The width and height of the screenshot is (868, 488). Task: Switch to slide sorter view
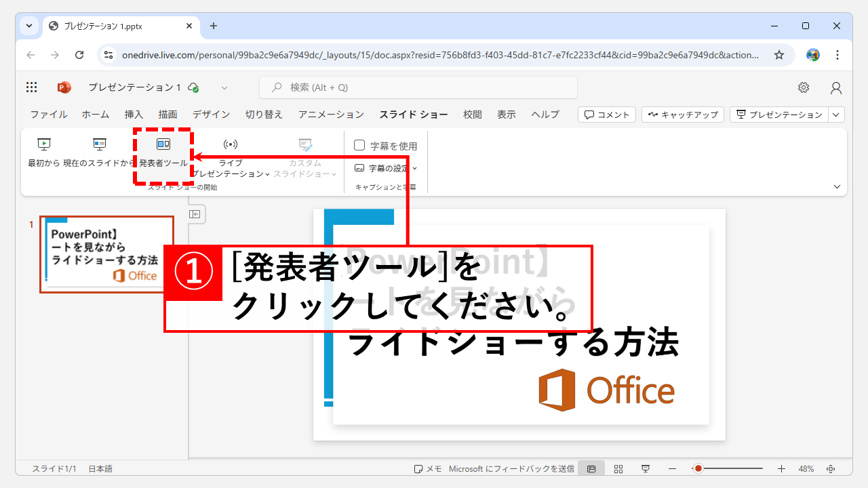(618, 469)
